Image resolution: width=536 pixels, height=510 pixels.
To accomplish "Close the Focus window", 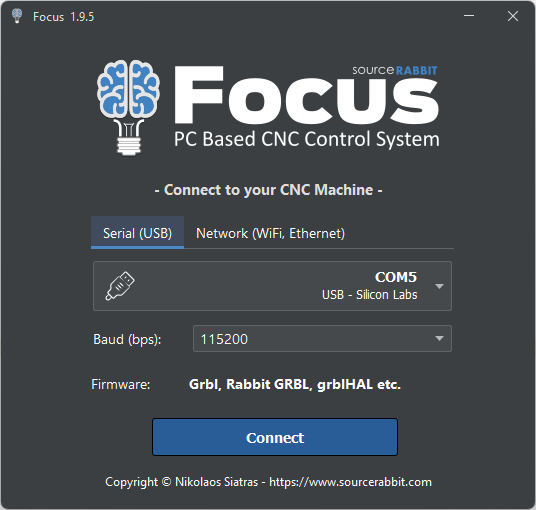I will point(513,16).
